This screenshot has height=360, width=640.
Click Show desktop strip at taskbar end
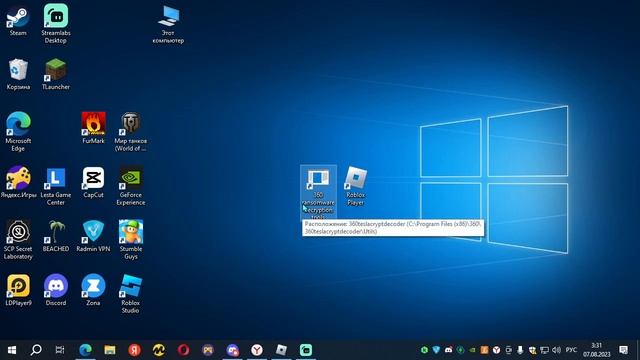638,350
